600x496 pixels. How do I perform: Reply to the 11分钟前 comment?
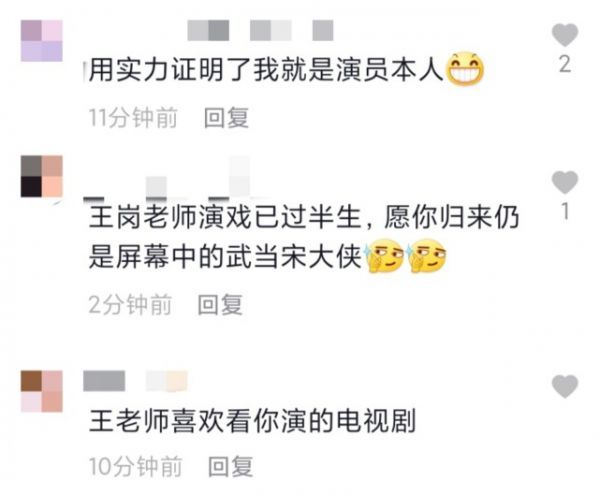[x=227, y=117]
